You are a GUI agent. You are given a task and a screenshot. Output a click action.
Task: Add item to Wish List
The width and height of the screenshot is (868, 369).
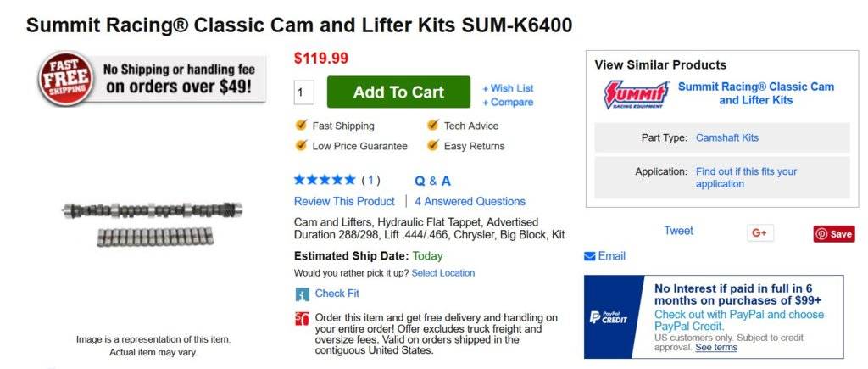[508, 88]
